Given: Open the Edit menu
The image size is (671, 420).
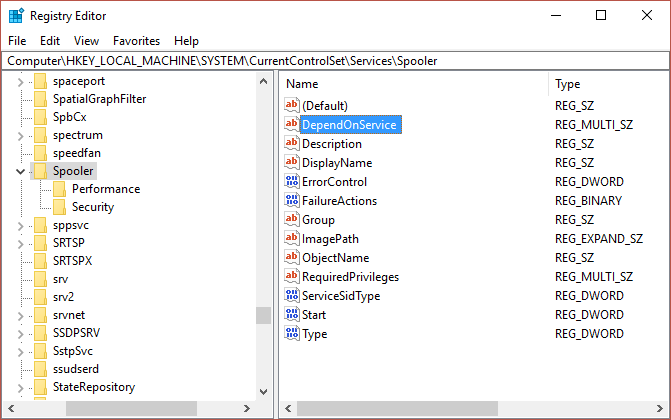Looking at the screenshot, I should click(x=50, y=41).
